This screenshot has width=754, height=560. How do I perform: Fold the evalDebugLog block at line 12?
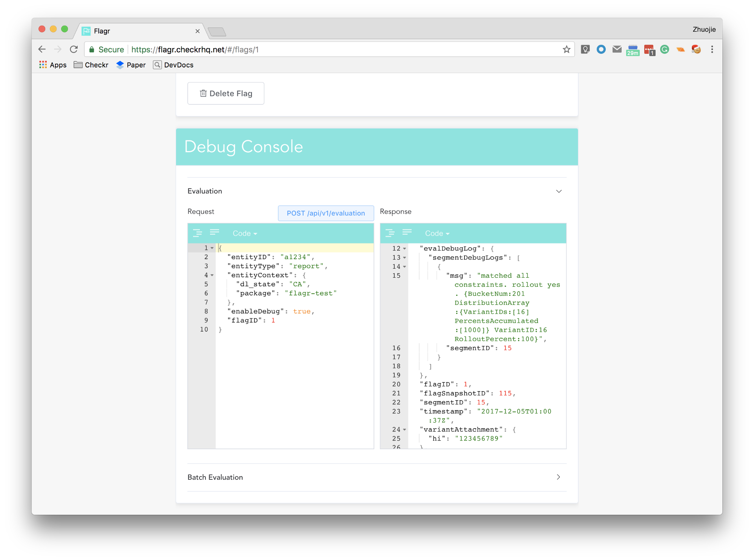(405, 249)
